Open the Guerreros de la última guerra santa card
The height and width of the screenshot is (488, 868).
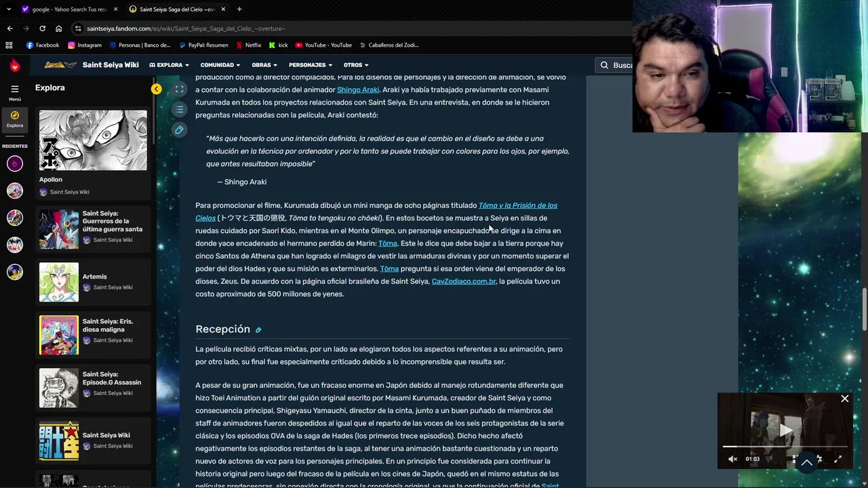(93, 229)
